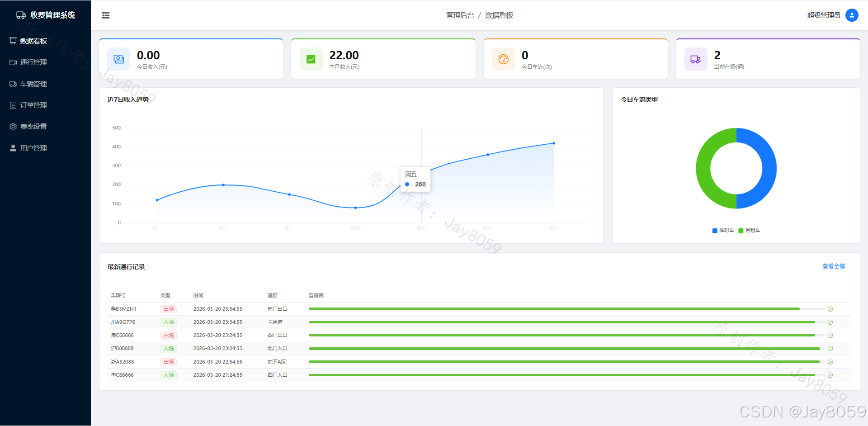Open 费率设置 menu item
The image size is (868, 426).
point(45,127)
